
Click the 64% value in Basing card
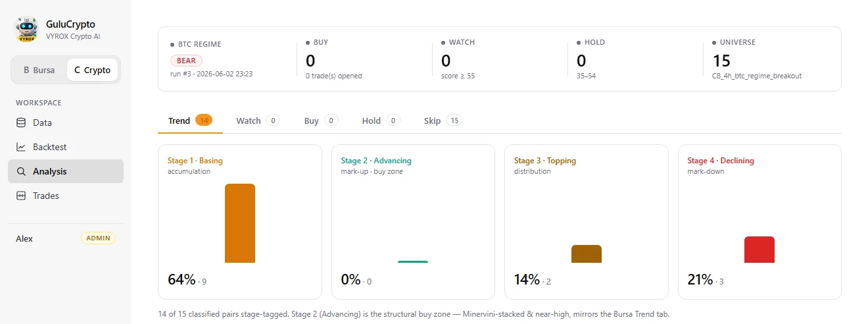tap(181, 279)
